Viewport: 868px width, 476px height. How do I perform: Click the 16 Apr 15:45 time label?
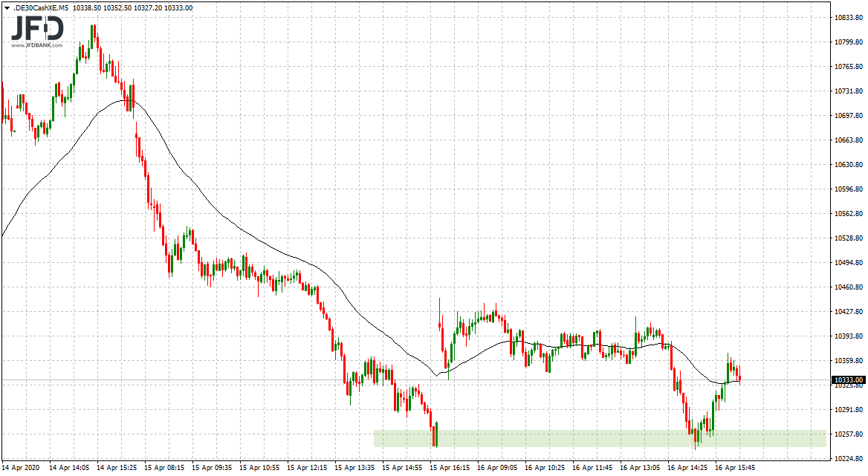pos(735,468)
